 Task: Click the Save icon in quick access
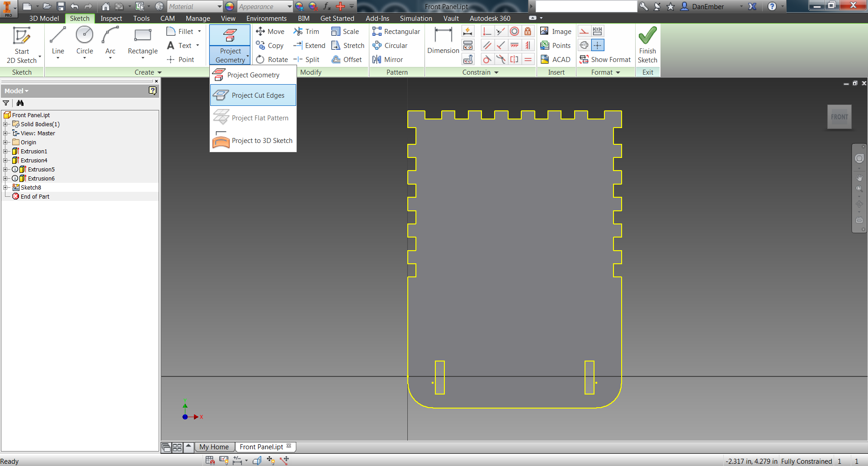click(x=61, y=6)
